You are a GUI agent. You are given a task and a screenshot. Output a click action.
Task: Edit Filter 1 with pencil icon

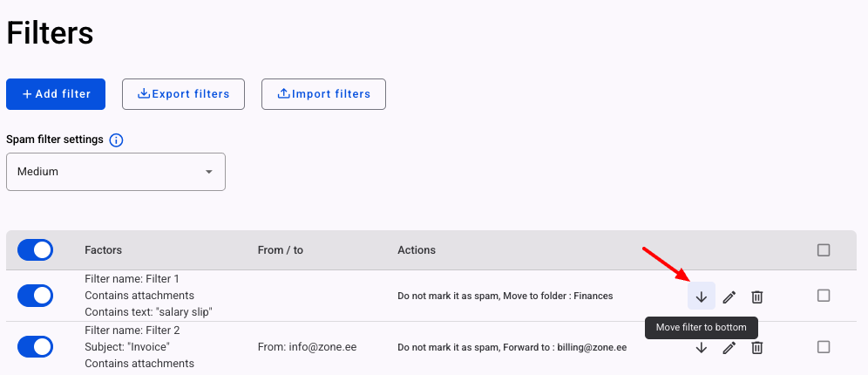click(x=729, y=297)
